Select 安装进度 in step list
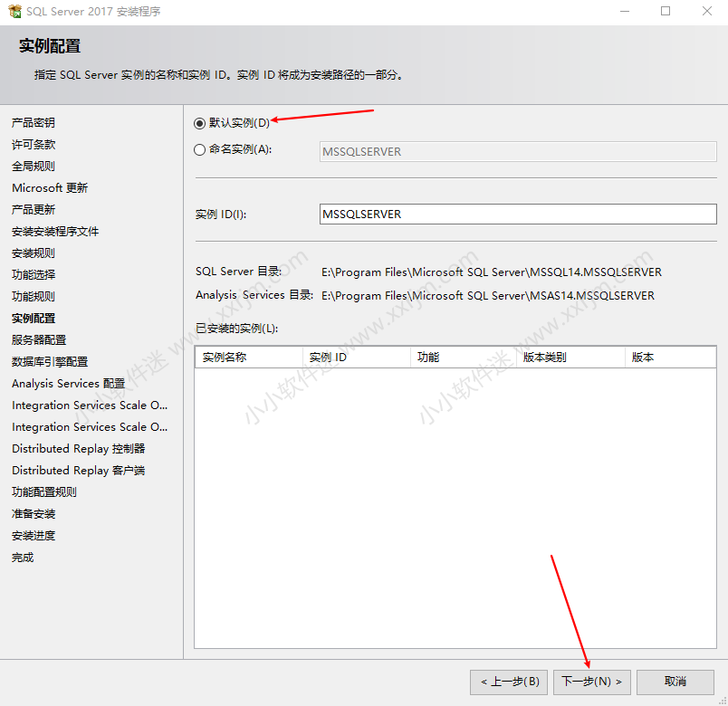Screen dimensions: 728x706 point(34,536)
